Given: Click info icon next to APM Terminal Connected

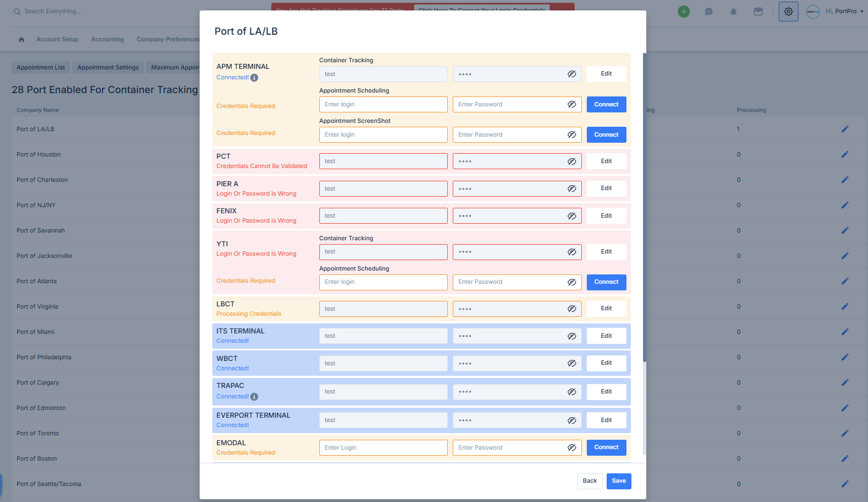Looking at the screenshot, I should coord(254,78).
